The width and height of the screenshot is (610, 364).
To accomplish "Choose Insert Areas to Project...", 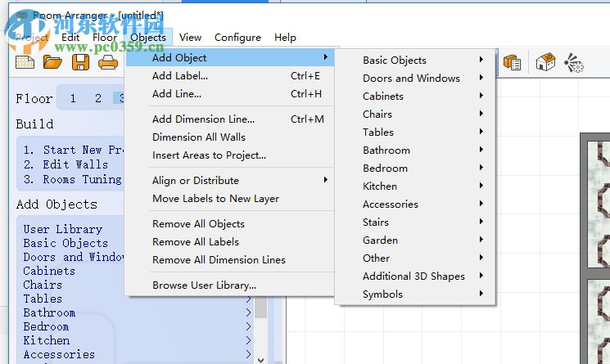I will coord(230,155).
